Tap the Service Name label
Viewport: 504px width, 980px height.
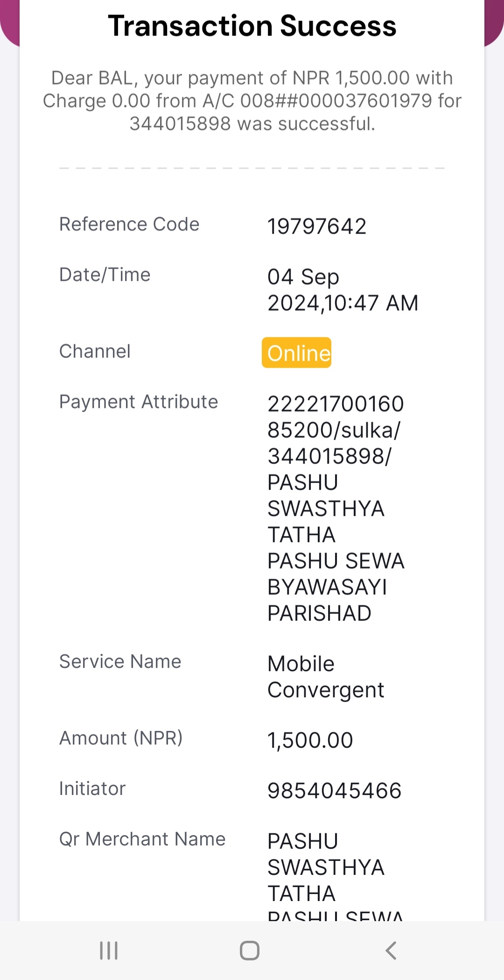pyautogui.click(x=120, y=661)
